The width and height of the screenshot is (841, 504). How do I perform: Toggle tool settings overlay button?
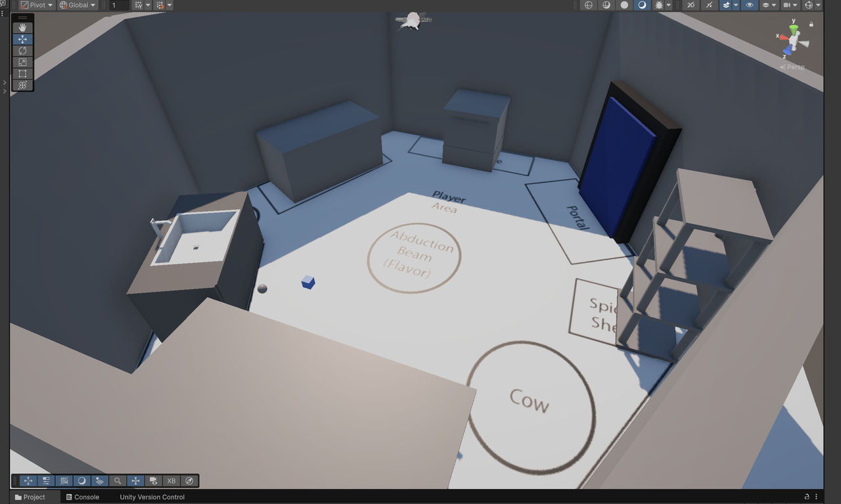click(x=46, y=481)
